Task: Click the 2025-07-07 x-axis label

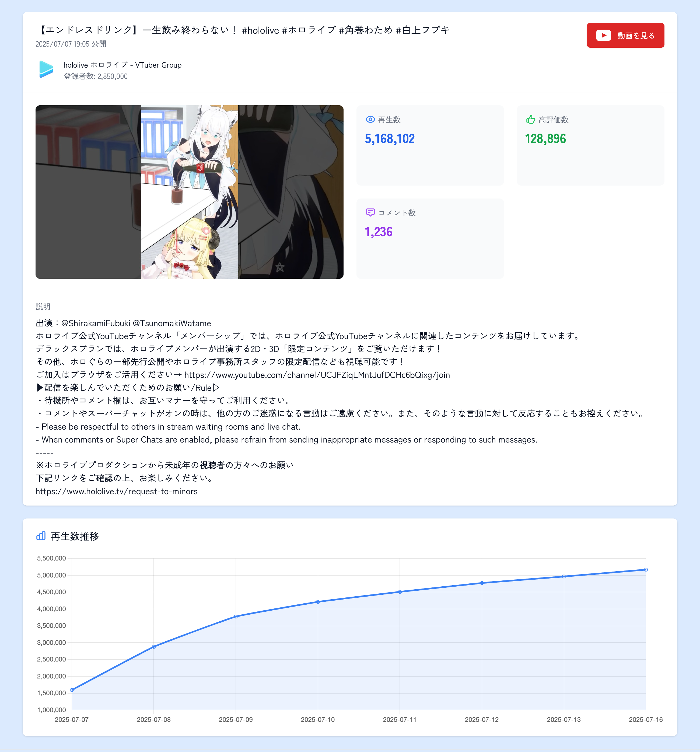Action: [72, 719]
